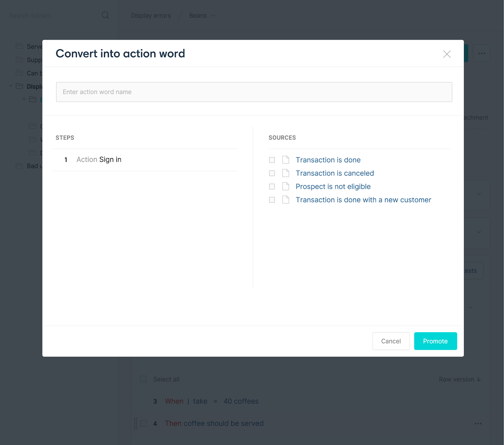Tick the Prospect is not eligible checkbox

[272, 186]
